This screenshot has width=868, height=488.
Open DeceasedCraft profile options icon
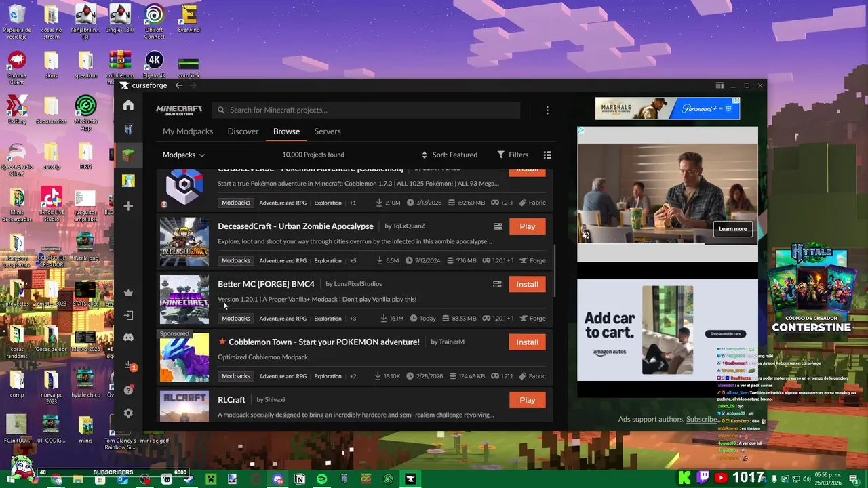click(x=497, y=226)
